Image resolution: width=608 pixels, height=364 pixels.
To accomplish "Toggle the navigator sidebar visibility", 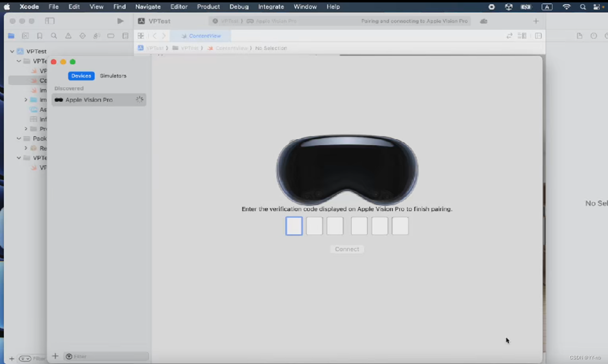I will tap(50, 21).
